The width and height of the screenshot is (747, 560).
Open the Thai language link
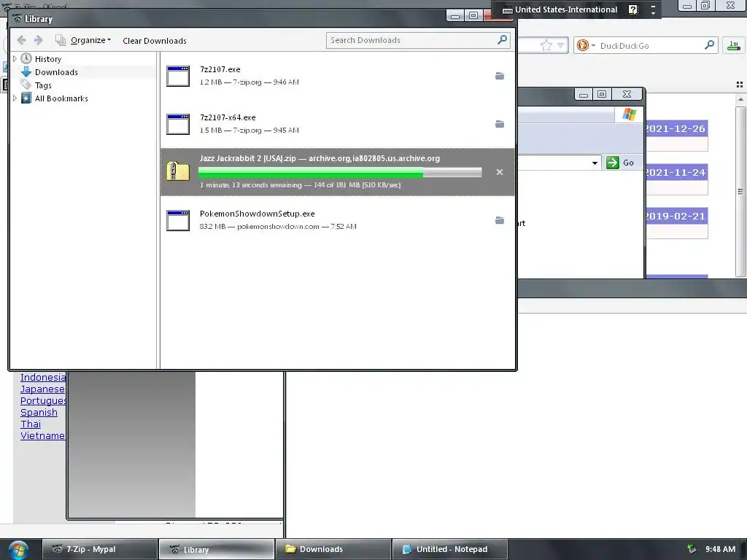(x=31, y=424)
